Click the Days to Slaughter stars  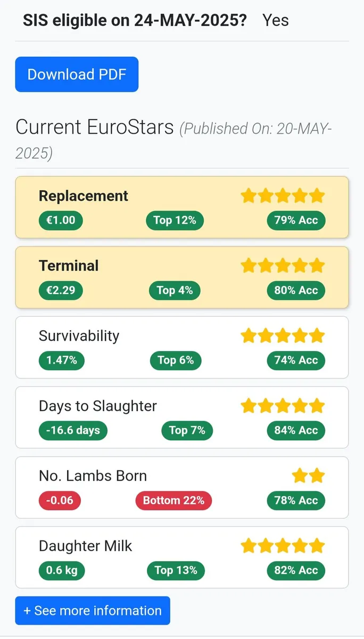point(283,406)
